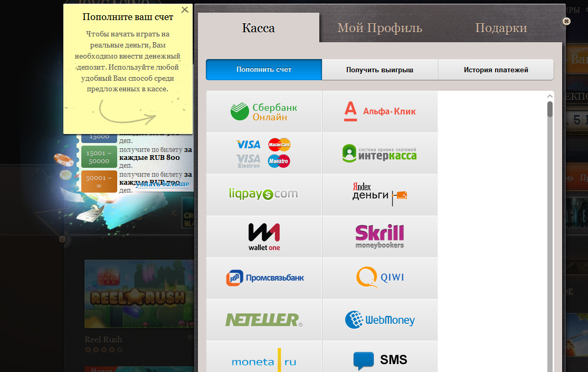
Task: Select moneta.ru payment option
Action: (x=264, y=360)
